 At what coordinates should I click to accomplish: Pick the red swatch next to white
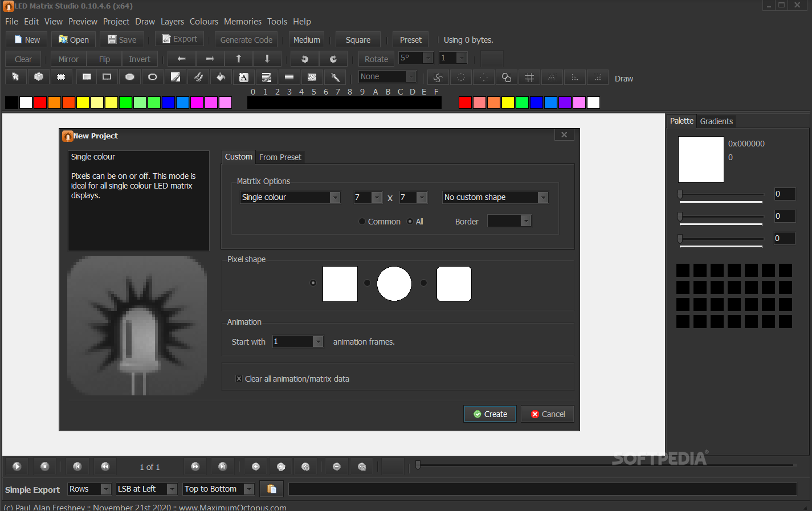[x=40, y=103]
